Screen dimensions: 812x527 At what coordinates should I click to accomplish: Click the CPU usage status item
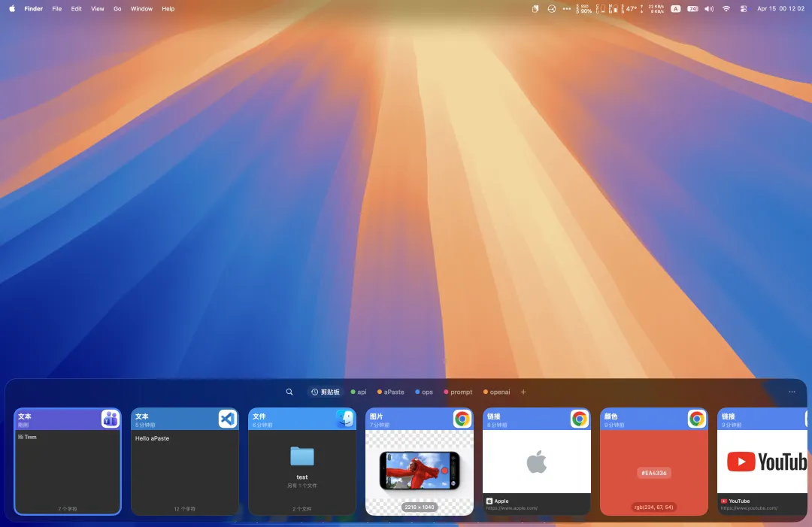click(601, 9)
